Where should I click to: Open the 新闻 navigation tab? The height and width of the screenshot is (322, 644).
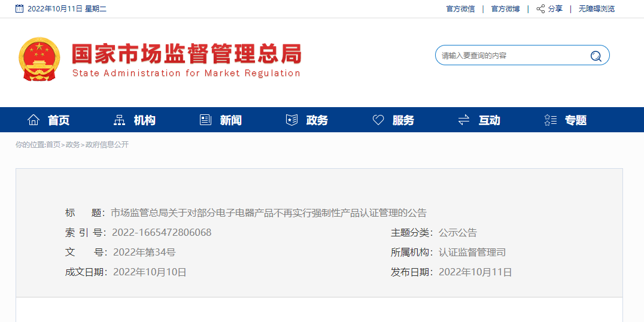(x=231, y=120)
